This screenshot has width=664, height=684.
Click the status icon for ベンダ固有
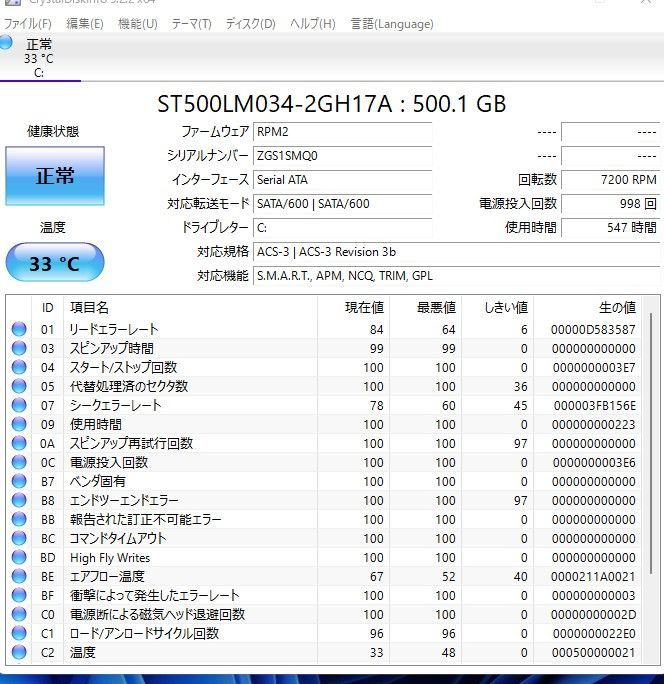click(19, 481)
